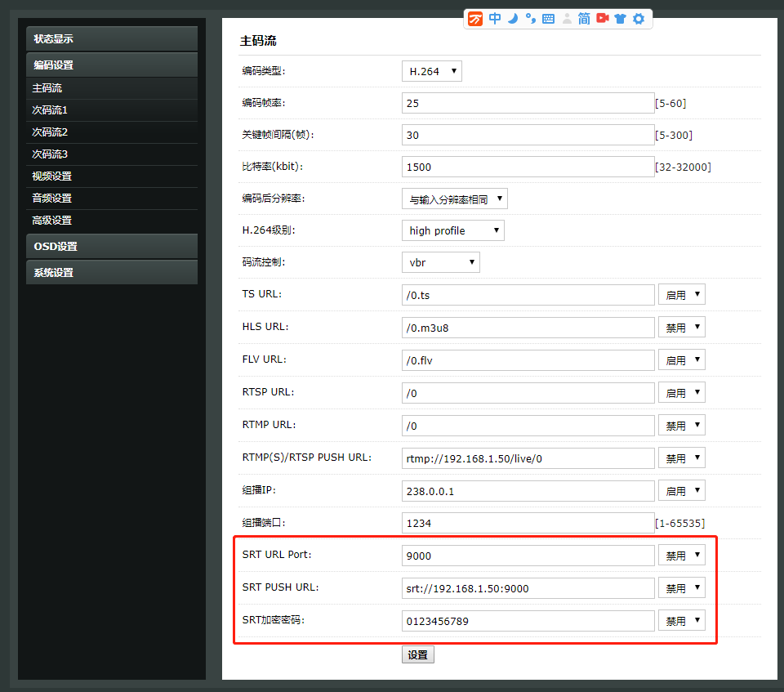Click the 组播端口 input field
784x692 pixels.
coord(528,523)
